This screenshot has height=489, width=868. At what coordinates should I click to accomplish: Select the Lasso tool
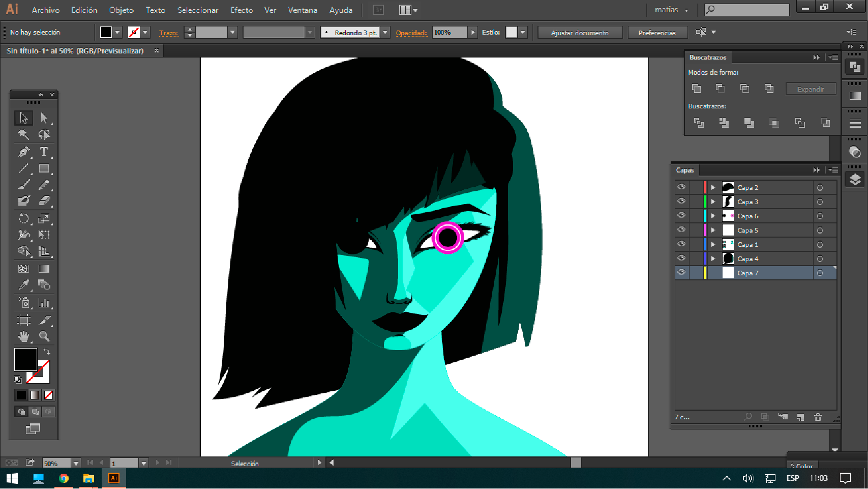pyautogui.click(x=44, y=134)
